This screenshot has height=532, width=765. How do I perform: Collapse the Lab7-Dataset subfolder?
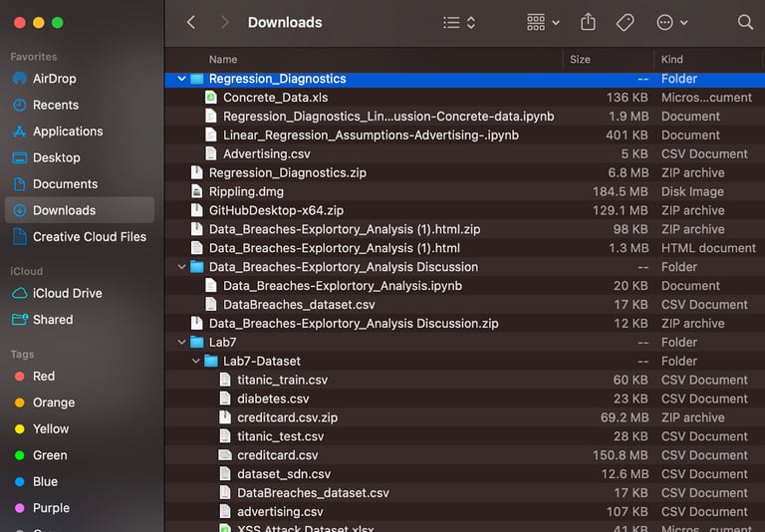tap(195, 362)
